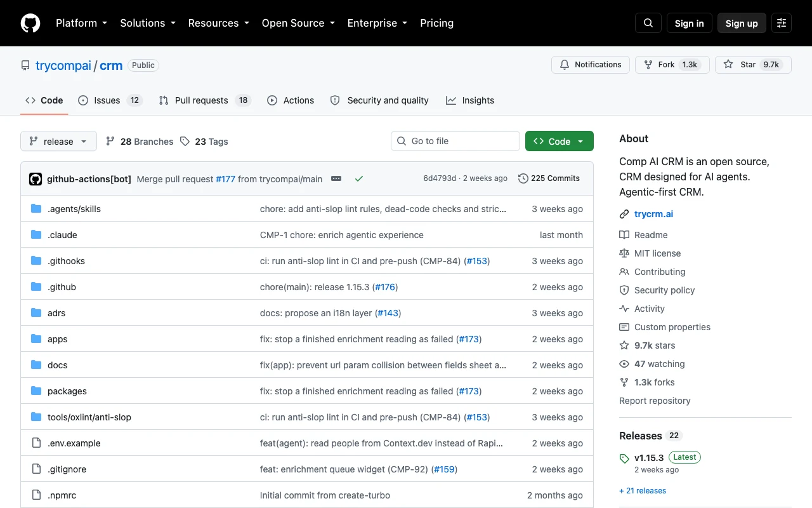Open the v1.15.3 release tag

649,458
